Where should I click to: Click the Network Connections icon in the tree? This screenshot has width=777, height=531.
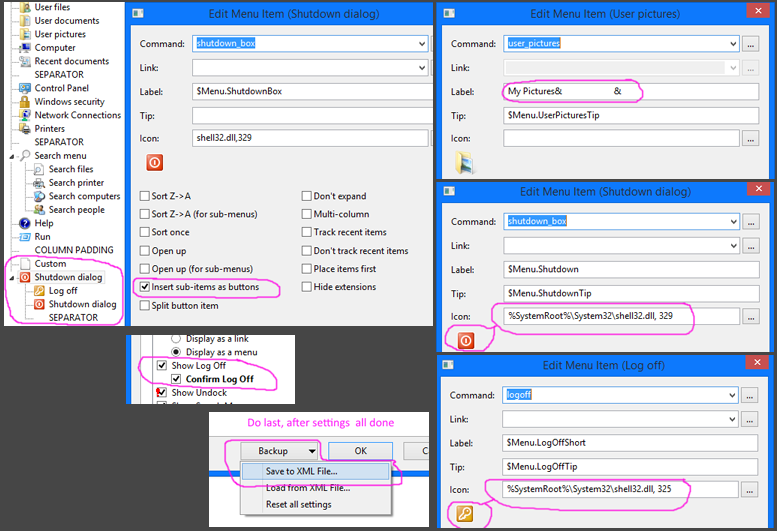(x=25, y=115)
